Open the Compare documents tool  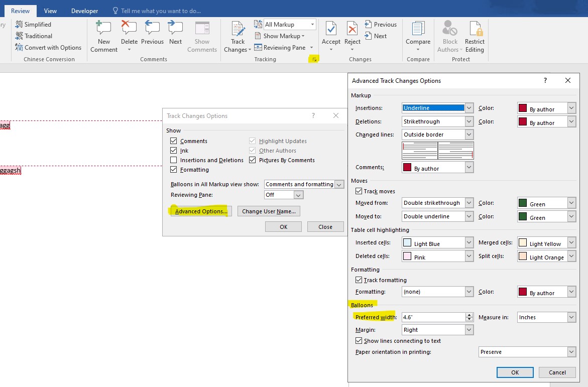tap(418, 29)
